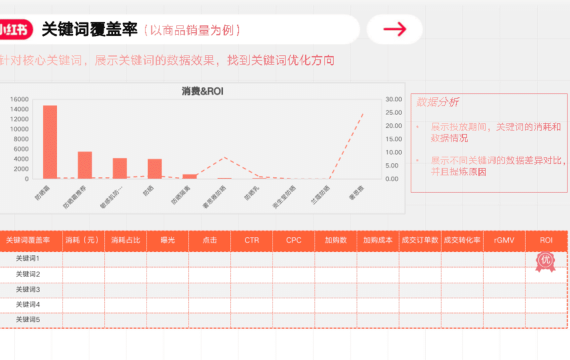The height and width of the screenshot is (360, 570).
Task: Select the tallest bar in the chart
Action: (50, 142)
